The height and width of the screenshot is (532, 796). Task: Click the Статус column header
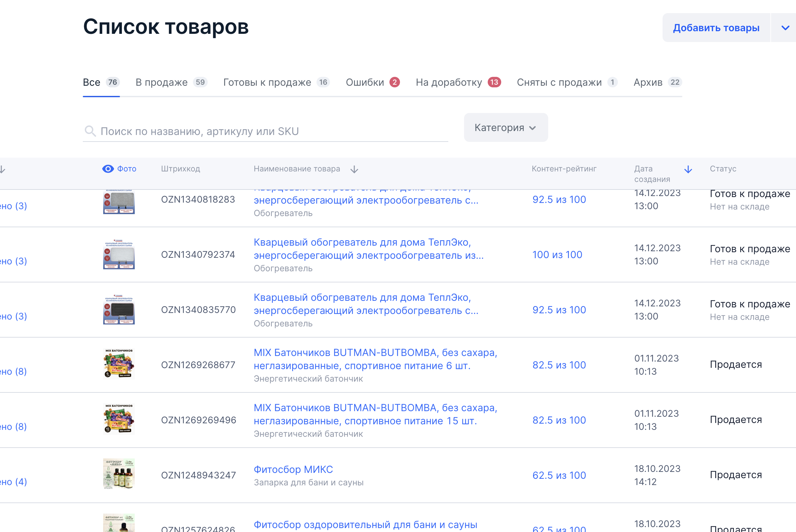[723, 168]
